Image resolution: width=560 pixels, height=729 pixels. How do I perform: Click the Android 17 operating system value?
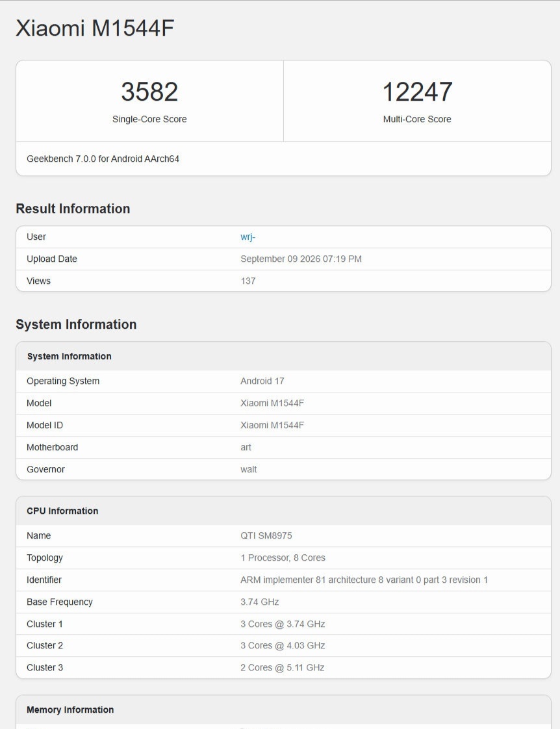(x=262, y=381)
